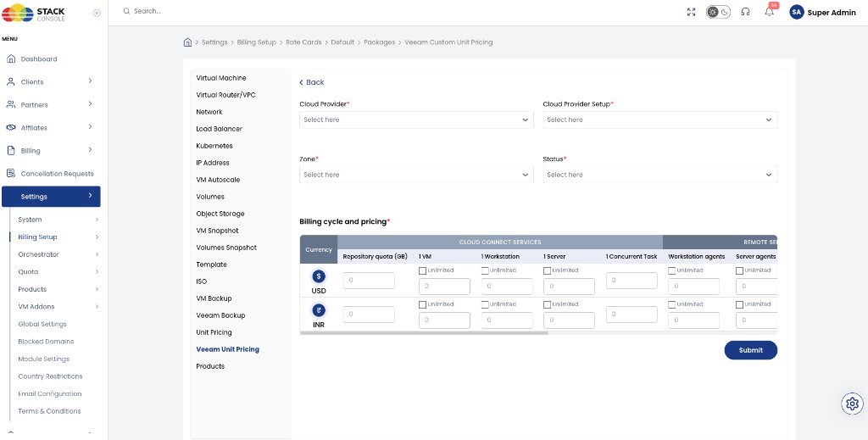Check Unlimited for 1 Workstation in USD row
Image resolution: width=868 pixels, height=440 pixels.
(485, 270)
